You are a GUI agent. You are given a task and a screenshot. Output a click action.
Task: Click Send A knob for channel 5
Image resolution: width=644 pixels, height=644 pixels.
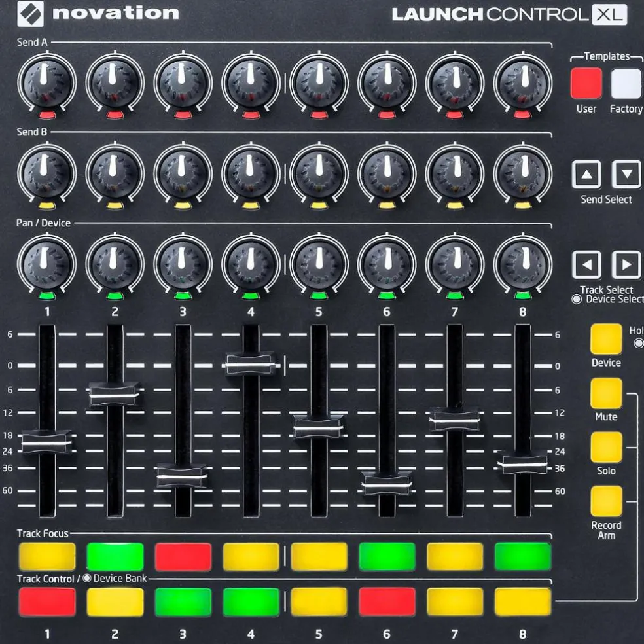point(319,83)
